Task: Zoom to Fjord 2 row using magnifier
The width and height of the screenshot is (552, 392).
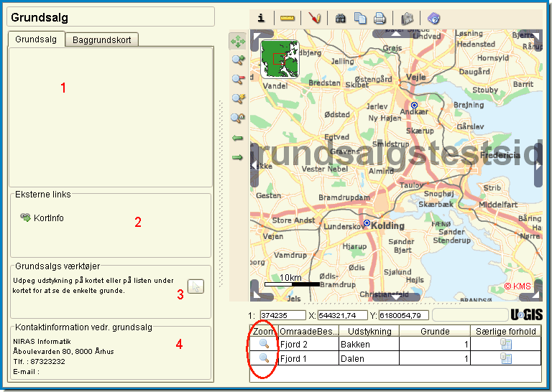Action: (264, 344)
